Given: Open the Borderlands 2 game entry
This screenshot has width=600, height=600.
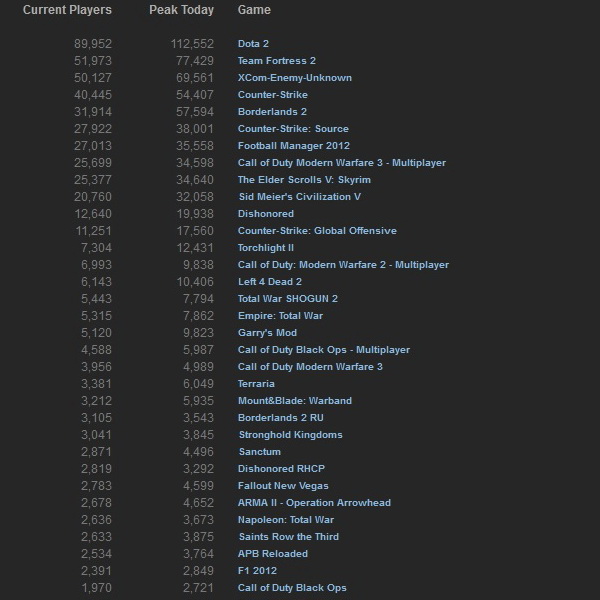Looking at the screenshot, I should click(272, 112).
